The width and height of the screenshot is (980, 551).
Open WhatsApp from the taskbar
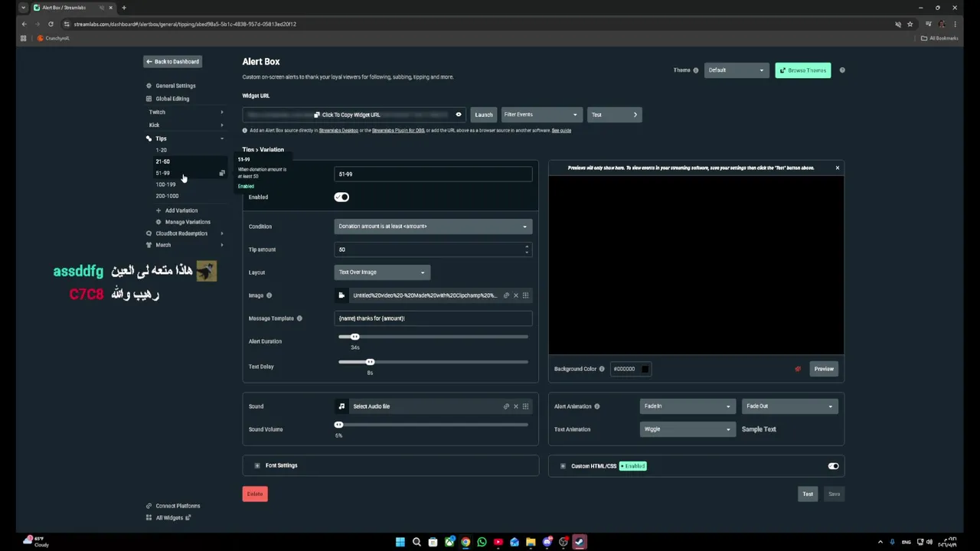point(482,542)
